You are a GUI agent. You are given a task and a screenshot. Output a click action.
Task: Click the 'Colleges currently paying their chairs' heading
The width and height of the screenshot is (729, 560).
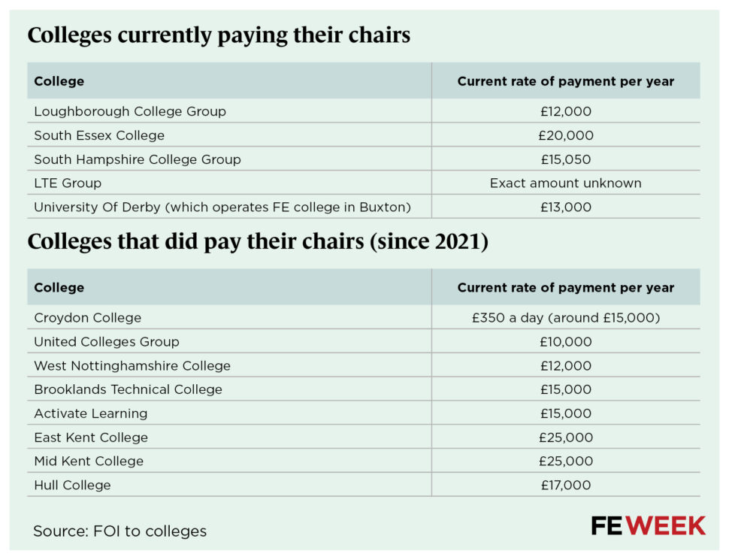click(x=219, y=35)
